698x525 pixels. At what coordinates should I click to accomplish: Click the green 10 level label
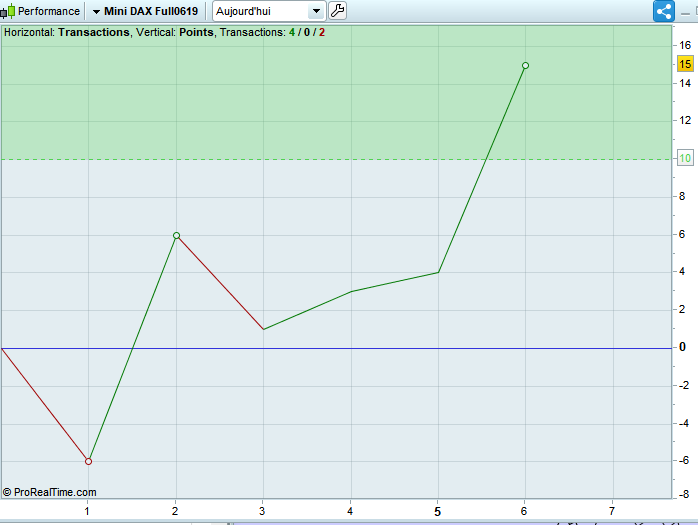click(x=685, y=158)
